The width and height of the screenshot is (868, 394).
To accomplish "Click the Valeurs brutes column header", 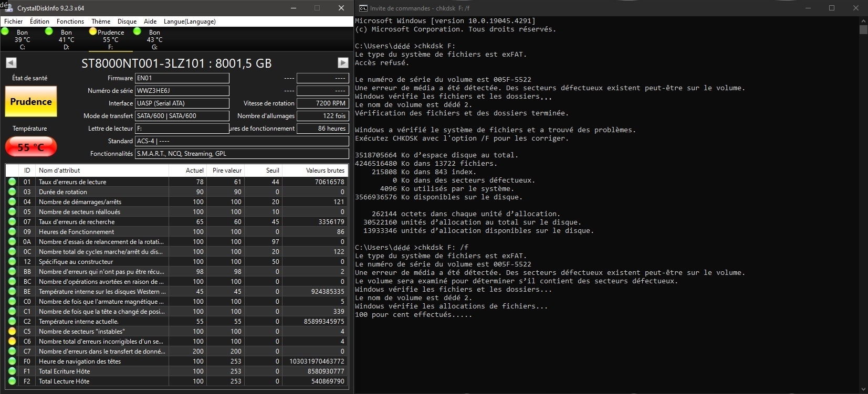I will click(x=316, y=171).
